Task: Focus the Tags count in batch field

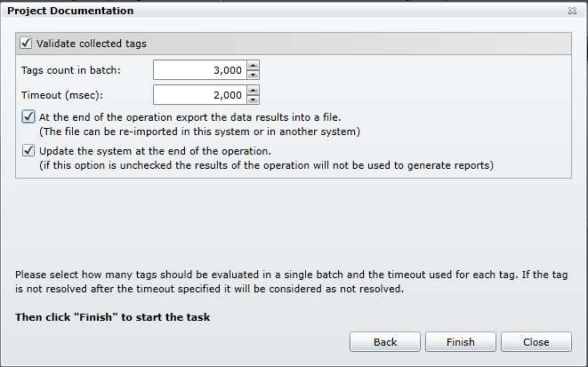Action: 199,70
